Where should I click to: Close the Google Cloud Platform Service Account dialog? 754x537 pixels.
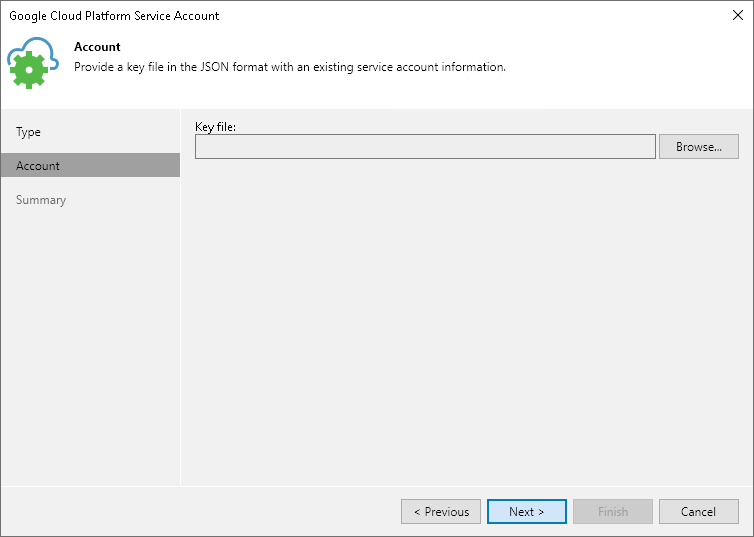coord(738,15)
